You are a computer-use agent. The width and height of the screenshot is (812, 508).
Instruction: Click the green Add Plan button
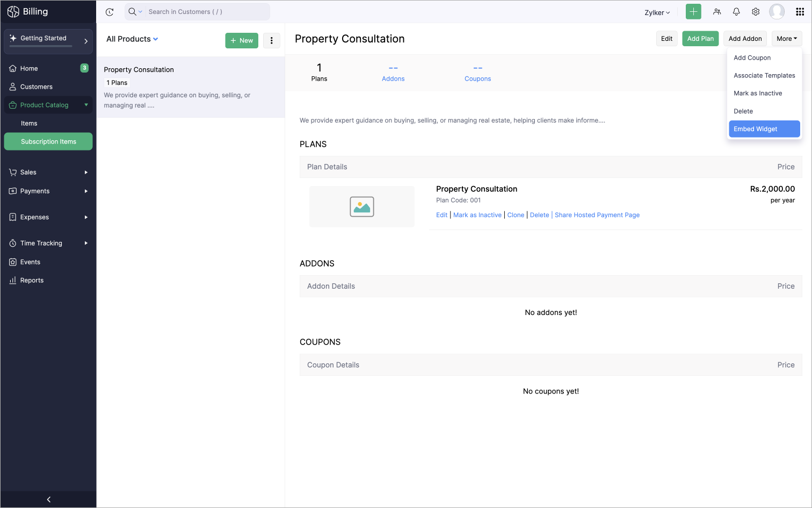(700, 39)
